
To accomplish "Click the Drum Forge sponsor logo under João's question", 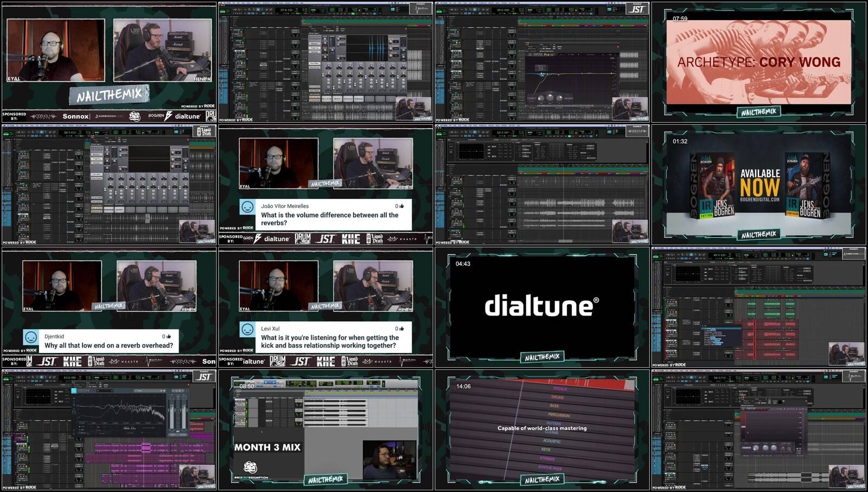I will pyautogui.click(x=303, y=238).
